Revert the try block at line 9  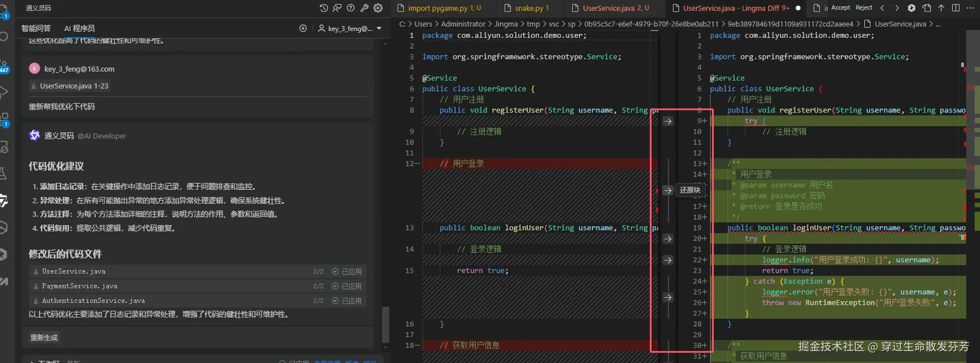tap(668, 121)
